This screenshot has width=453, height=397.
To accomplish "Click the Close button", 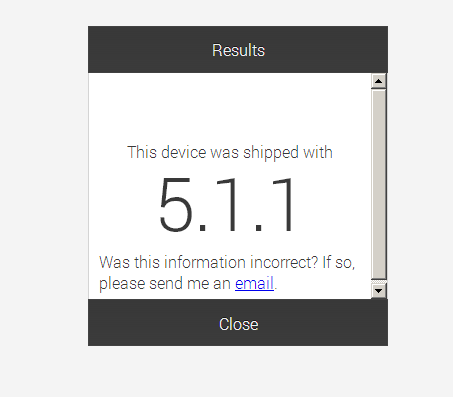I will pos(238,323).
